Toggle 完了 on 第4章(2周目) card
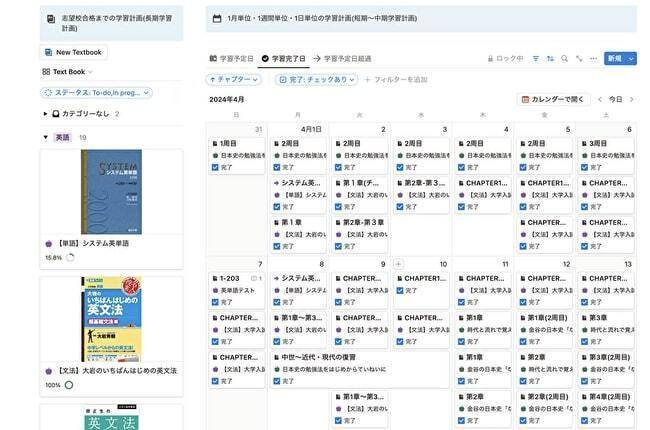This screenshot has width=650, height=430. pyautogui.click(x=585, y=420)
